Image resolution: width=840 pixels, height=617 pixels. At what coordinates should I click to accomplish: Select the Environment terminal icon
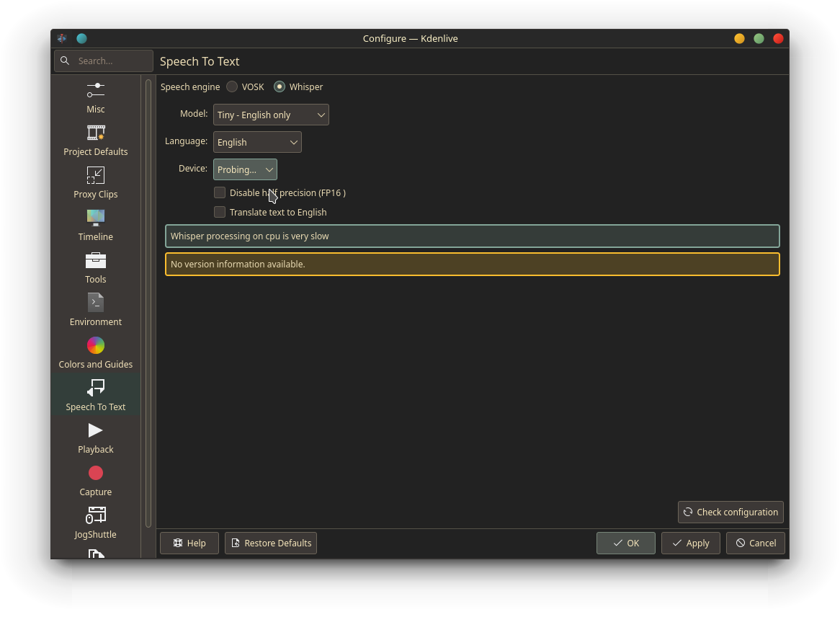point(96,303)
